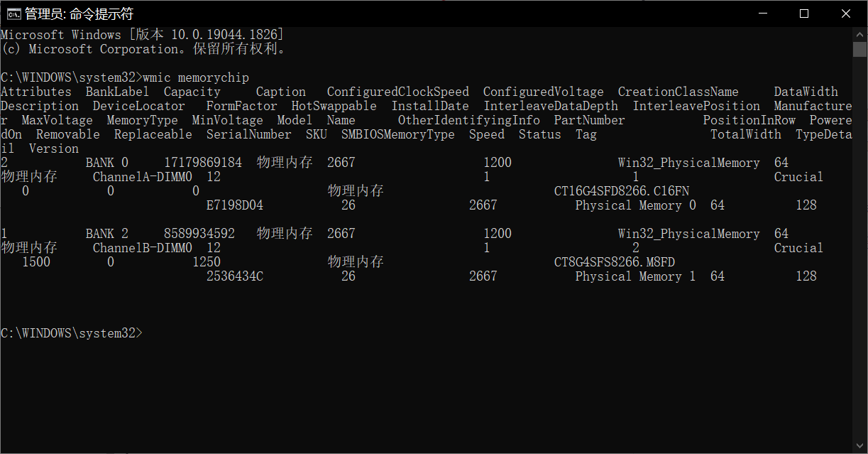The width and height of the screenshot is (868, 454).
Task: Minimize the Command Prompt window
Action: coord(762,13)
